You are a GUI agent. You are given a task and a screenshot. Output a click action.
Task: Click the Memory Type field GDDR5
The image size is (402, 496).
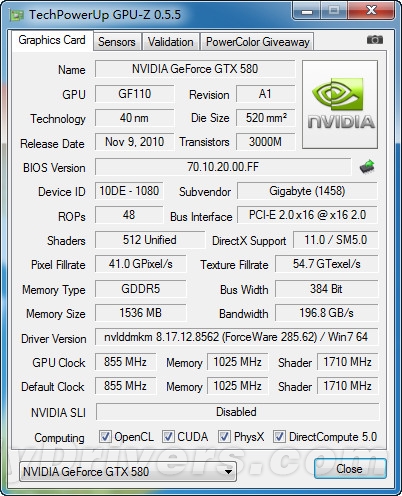click(x=141, y=289)
